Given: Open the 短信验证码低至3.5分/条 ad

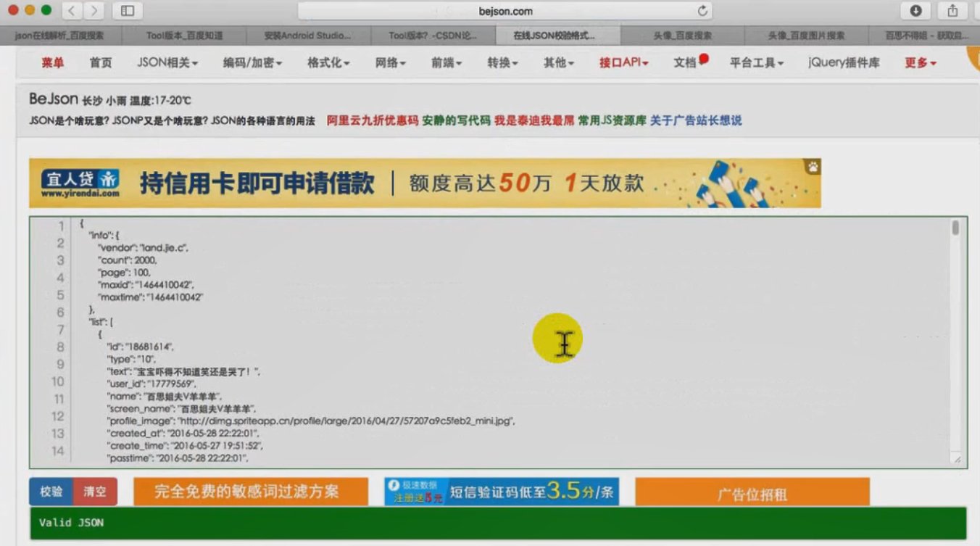Looking at the screenshot, I should click(x=502, y=492).
